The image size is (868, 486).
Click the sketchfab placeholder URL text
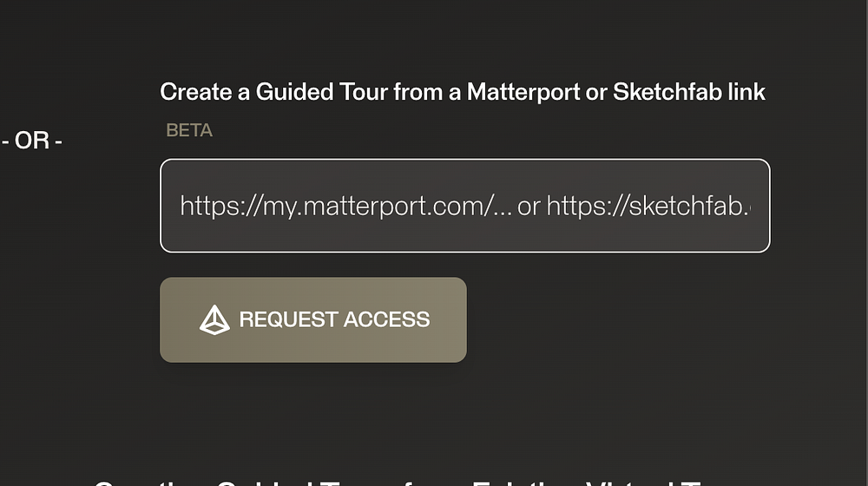click(649, 206)
